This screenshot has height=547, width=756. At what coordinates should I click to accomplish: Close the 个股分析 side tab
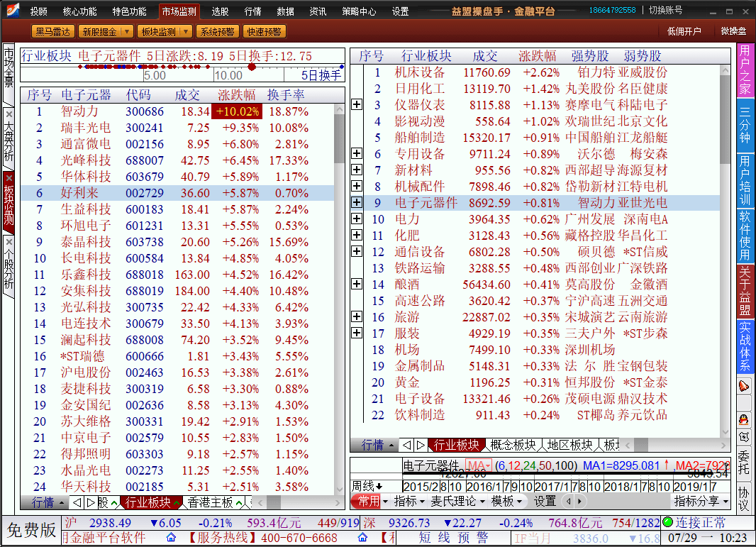(x=9, y=242)
